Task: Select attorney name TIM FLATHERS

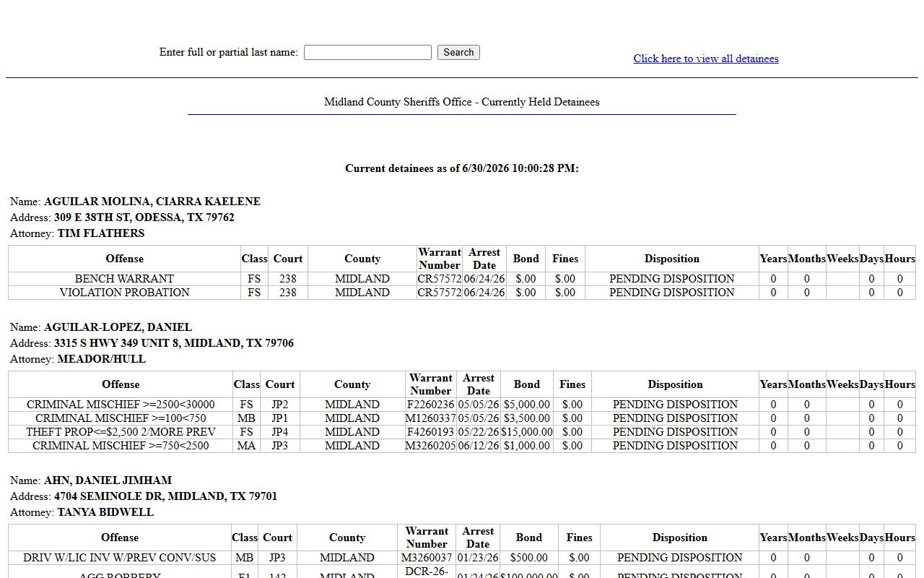Action: [x=101, y=233]
